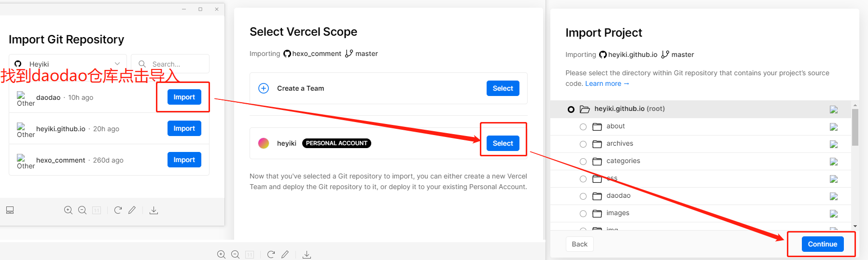Viewport: 868px width, 260px height.
Task: Click the repository Search field
Action: (x=170, y=64)
